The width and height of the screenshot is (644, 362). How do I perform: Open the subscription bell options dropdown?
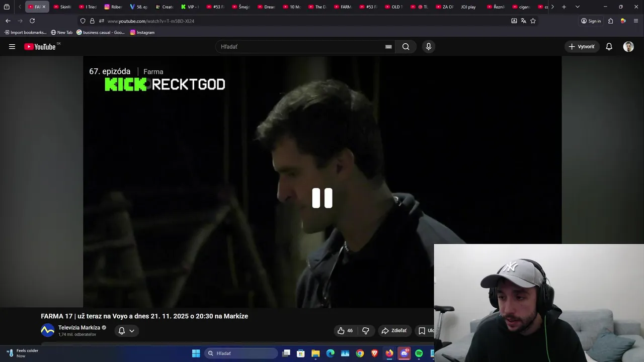(x=126, y=330)
